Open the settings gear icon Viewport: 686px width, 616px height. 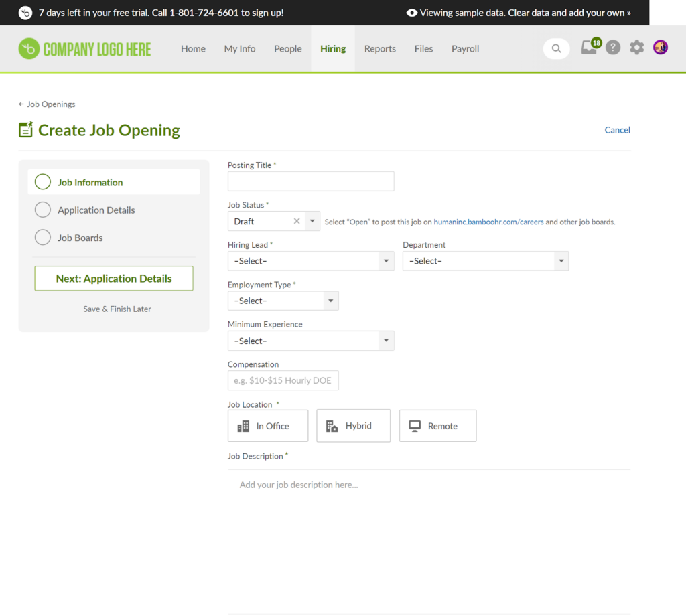[x=636, y=48]
